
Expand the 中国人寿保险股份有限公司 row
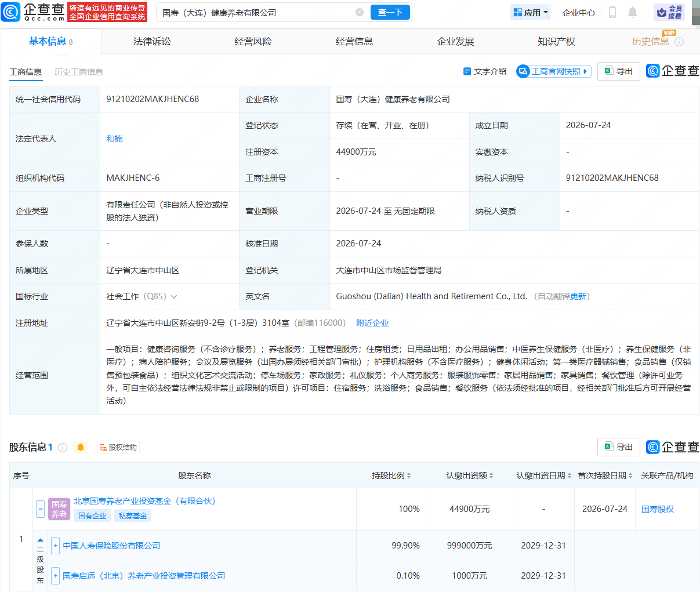click(56, 546)
